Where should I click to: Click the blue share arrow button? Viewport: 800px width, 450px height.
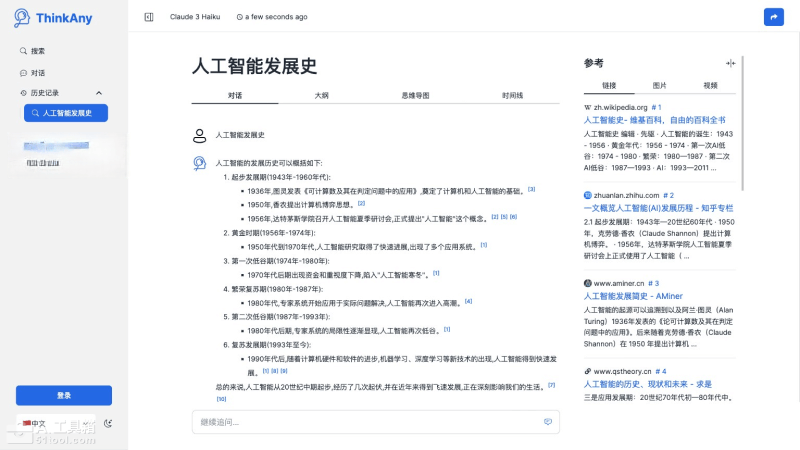pyautogui.click(x=773, y=17)
